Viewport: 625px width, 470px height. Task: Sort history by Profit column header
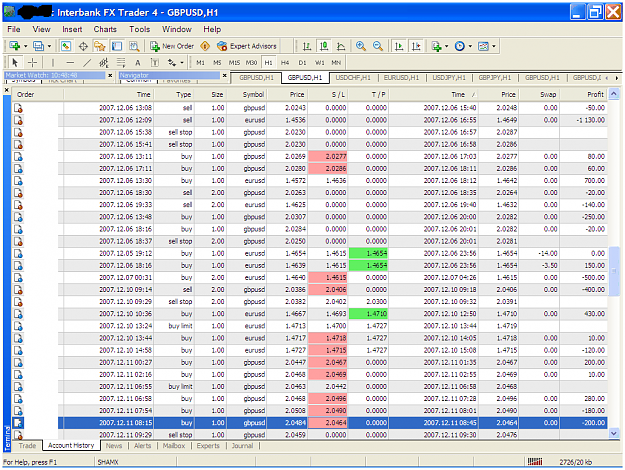584,94
